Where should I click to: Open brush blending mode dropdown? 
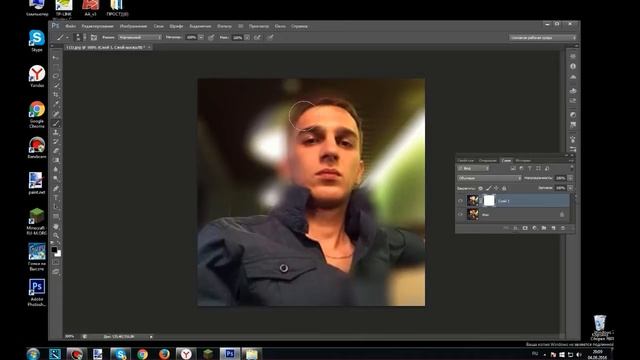[x=140, y=37]
